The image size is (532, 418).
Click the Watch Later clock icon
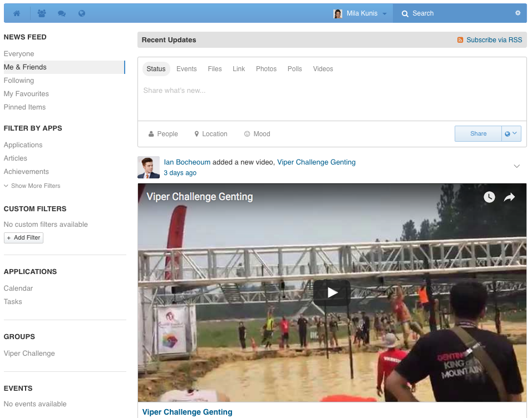(x=489, y=197)
